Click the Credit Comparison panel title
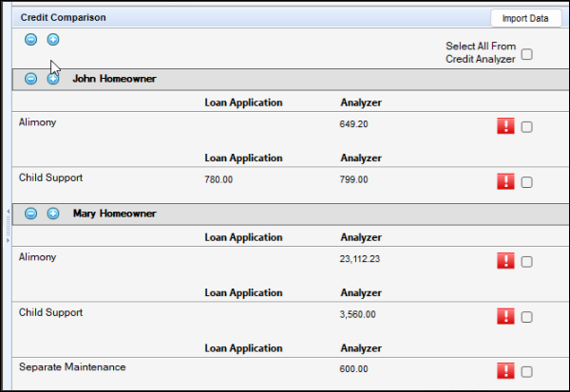This screenshot has width=570, height=392. [64, 17]
